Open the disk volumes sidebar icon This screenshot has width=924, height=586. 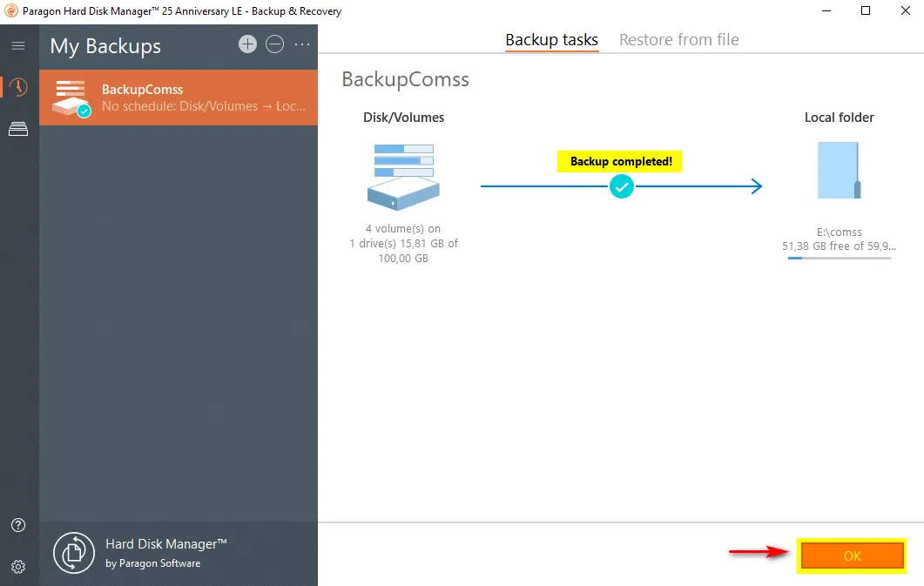coord(18,129)
